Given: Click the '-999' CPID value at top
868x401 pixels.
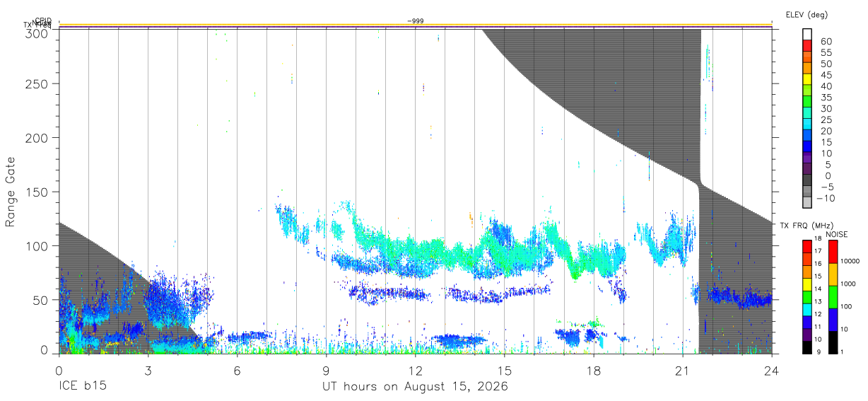Looking at the screenshot, I should pos(416,21).
